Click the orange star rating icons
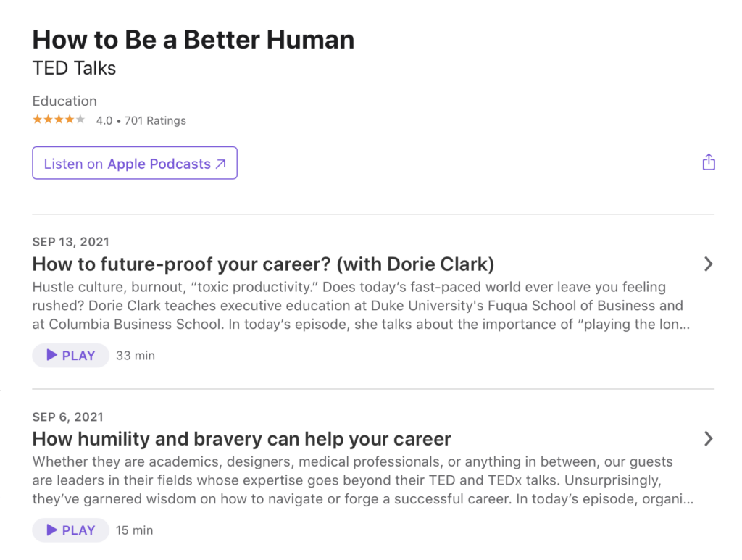This screenshot has width=742, height=560. coord(59,120)
